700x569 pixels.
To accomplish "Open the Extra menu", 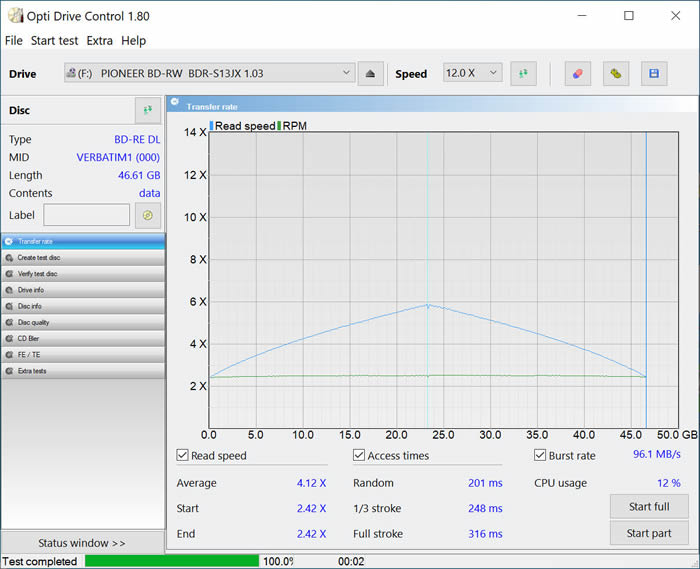I will click(x=100, y=41).
